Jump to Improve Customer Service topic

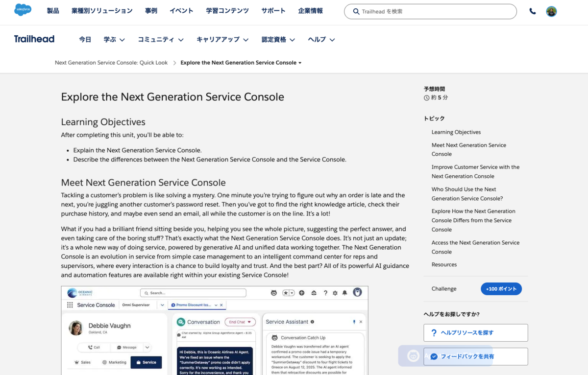click(x=475, y=171)
